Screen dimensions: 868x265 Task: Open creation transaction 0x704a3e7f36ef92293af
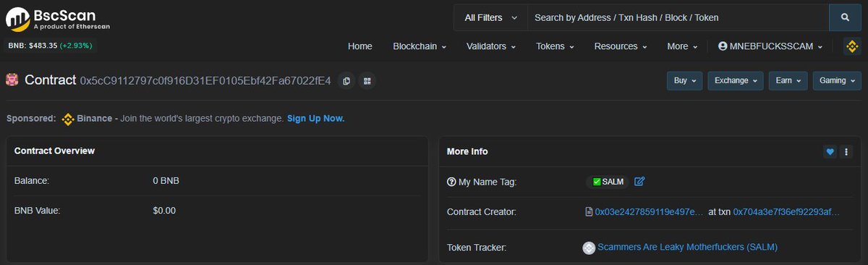coord(787,212)
